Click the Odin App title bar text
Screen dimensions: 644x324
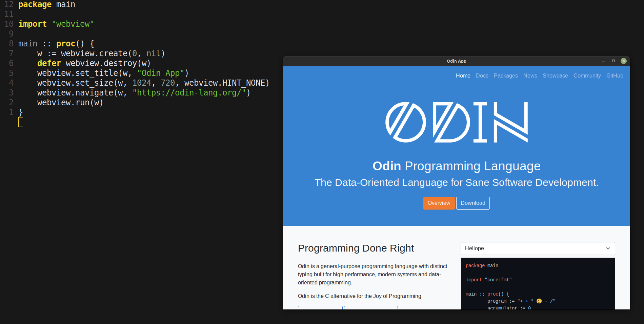point(456,61)
